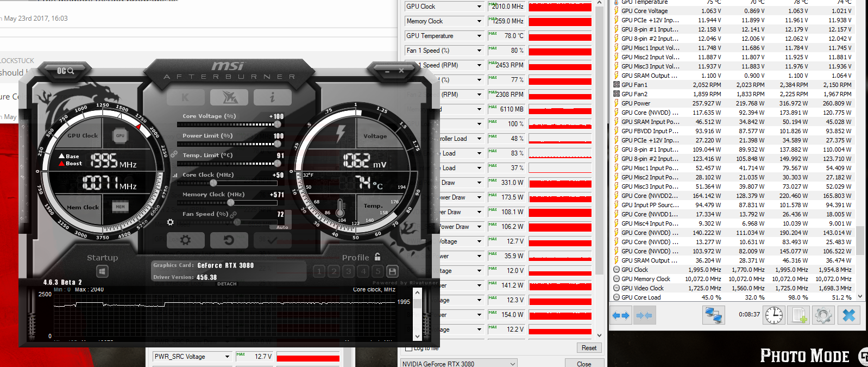Toggle apply overclocking at Windows startup
The width and height of the screenshot is (868, 367).
pos(102,271)
